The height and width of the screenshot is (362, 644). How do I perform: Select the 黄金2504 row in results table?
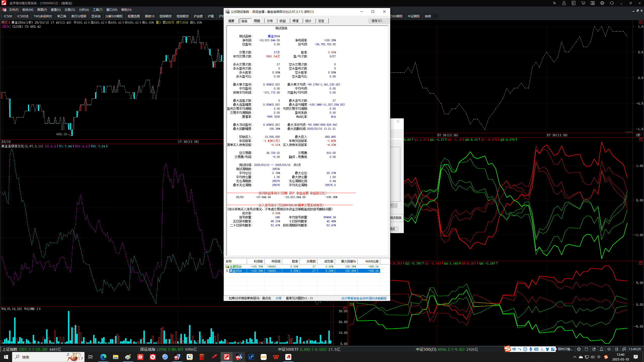pyautogui.click(x=302, y=271)
